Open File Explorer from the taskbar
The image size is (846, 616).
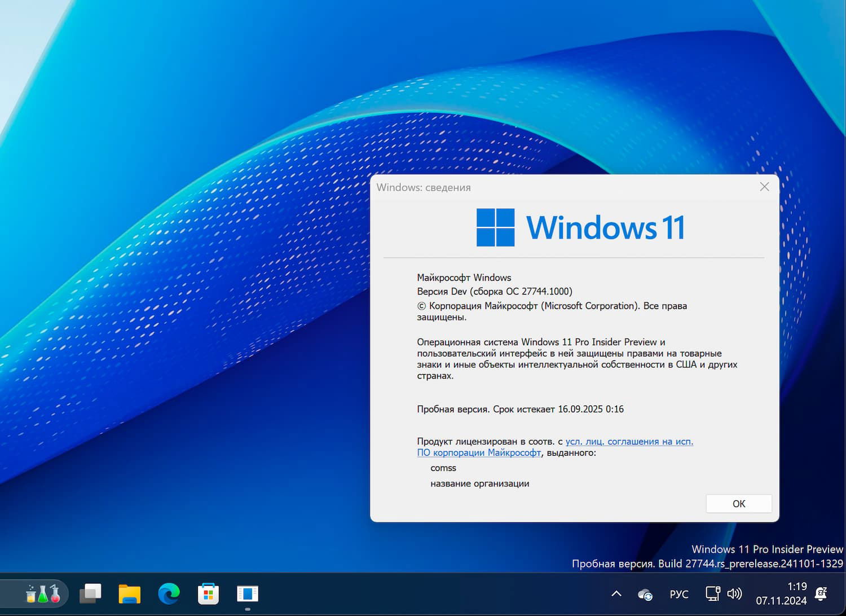pos(129,593)
